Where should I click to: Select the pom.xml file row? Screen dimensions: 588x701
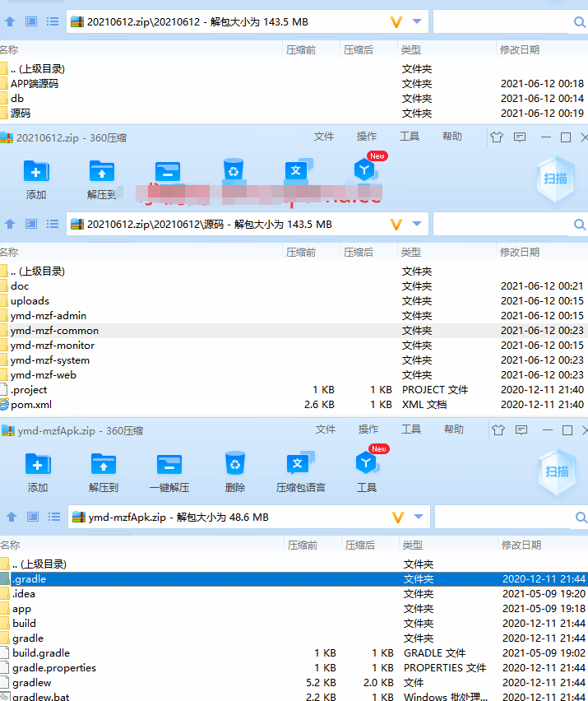click(x=31, y=405)
